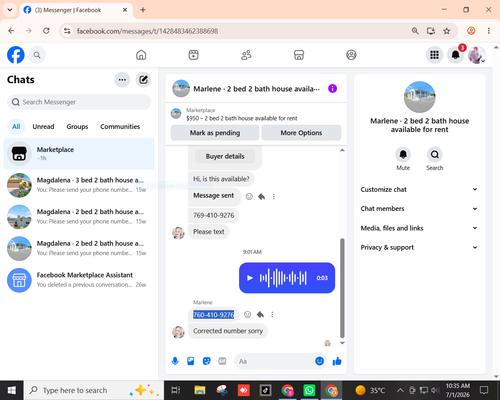Mute the conversation with bell icon
Screen dimensions: 500x400
403,154
